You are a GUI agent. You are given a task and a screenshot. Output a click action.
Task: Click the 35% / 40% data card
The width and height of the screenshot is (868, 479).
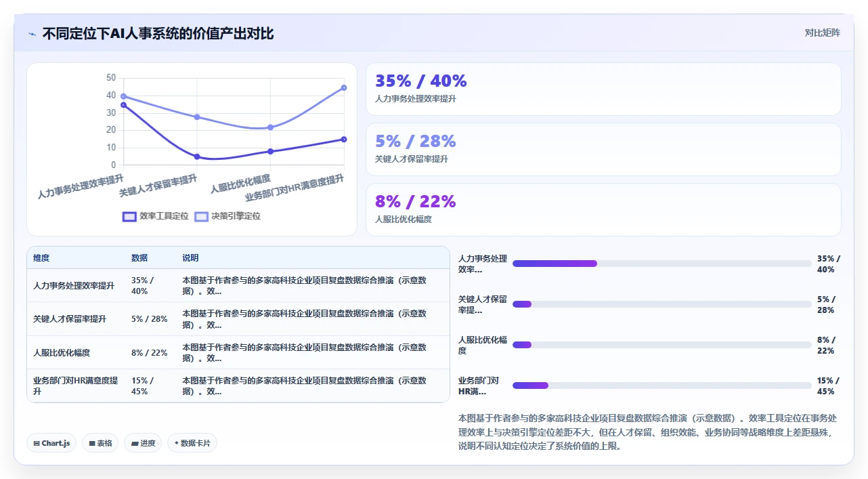(603, 89)
